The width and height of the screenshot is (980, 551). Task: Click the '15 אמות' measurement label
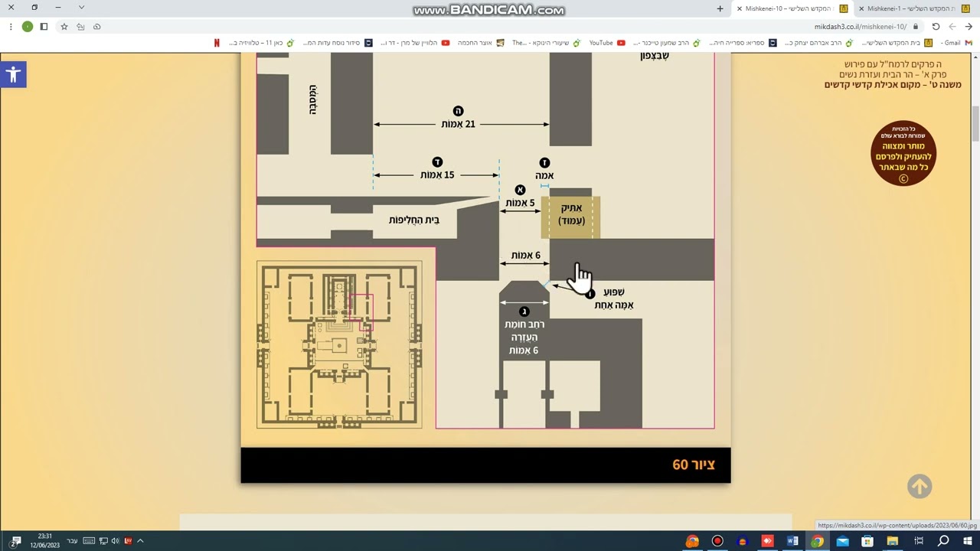437,175
